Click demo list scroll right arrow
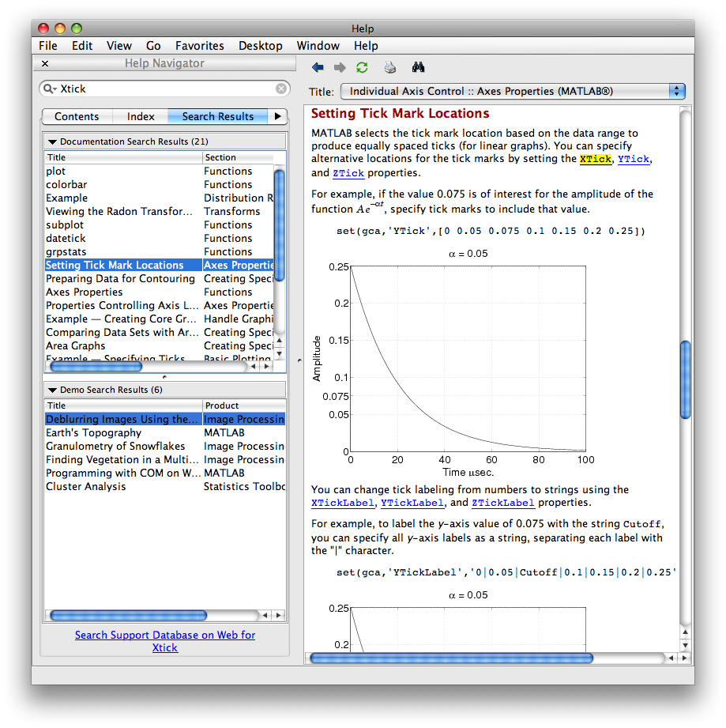 278,616
